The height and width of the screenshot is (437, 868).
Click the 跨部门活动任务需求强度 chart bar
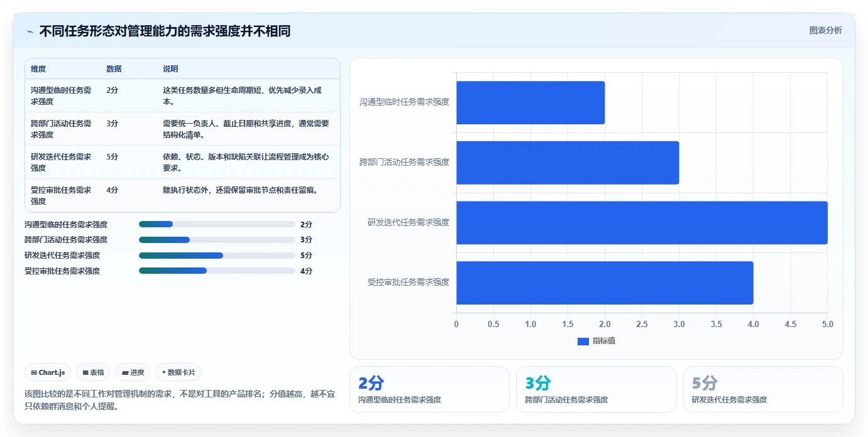click(x=568, y=163)
